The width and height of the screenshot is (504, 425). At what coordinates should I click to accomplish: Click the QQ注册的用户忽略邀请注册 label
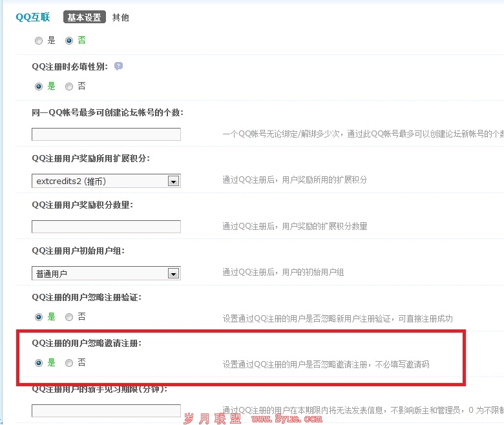[x=87, y=343]
